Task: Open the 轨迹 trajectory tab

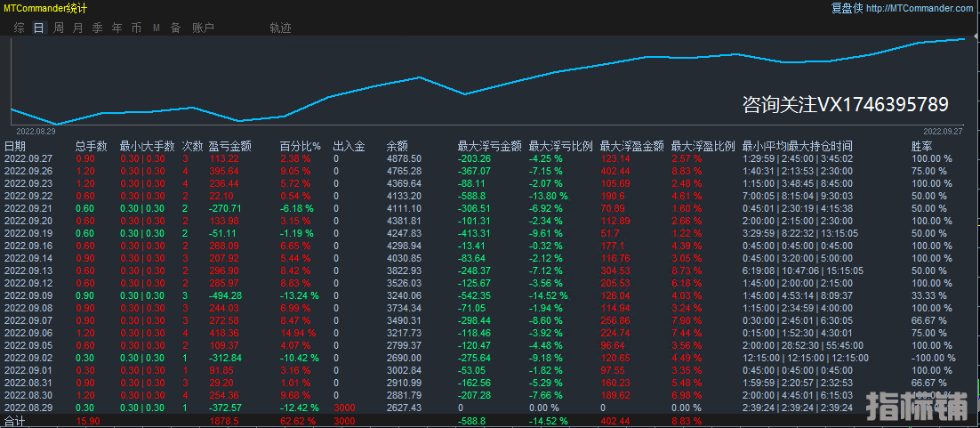Action: [281, 28]
